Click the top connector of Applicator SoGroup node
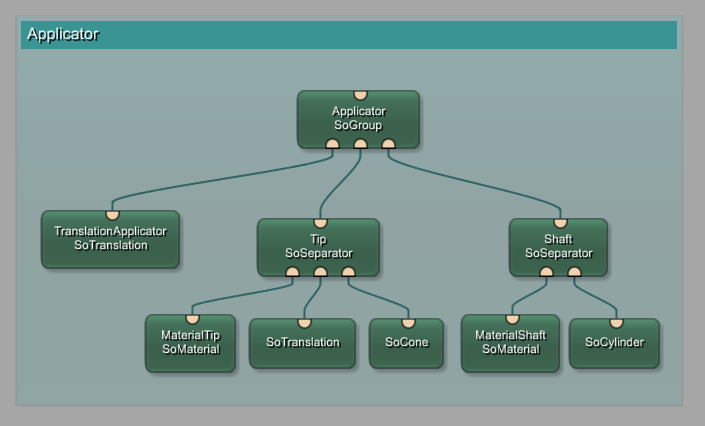The height and width of the screenshot is (426, 705). [360, 96]
